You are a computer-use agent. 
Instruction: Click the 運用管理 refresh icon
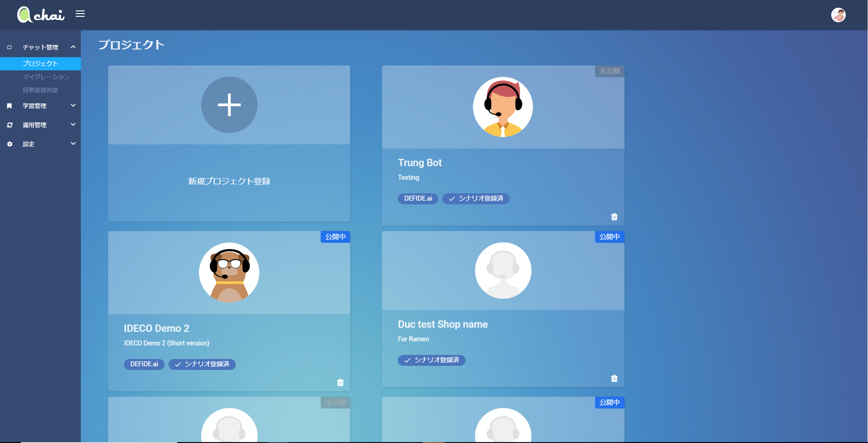point(10,125)
